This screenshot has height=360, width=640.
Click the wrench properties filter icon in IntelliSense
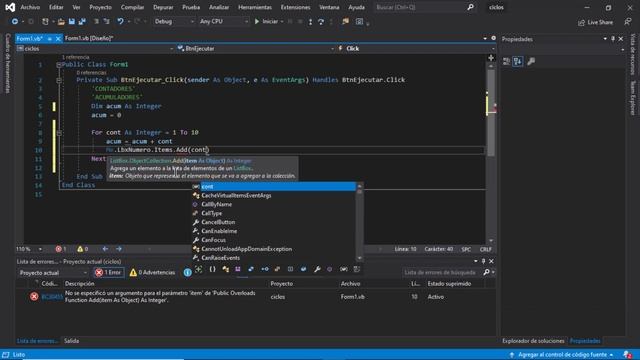tap(317, 269)
